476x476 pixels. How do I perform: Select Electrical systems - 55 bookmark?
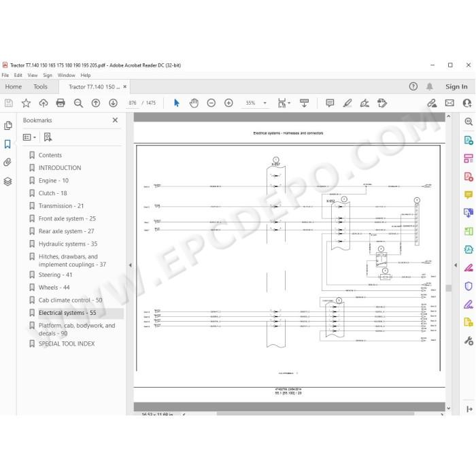pyautogui.click(x=67, y=313)
